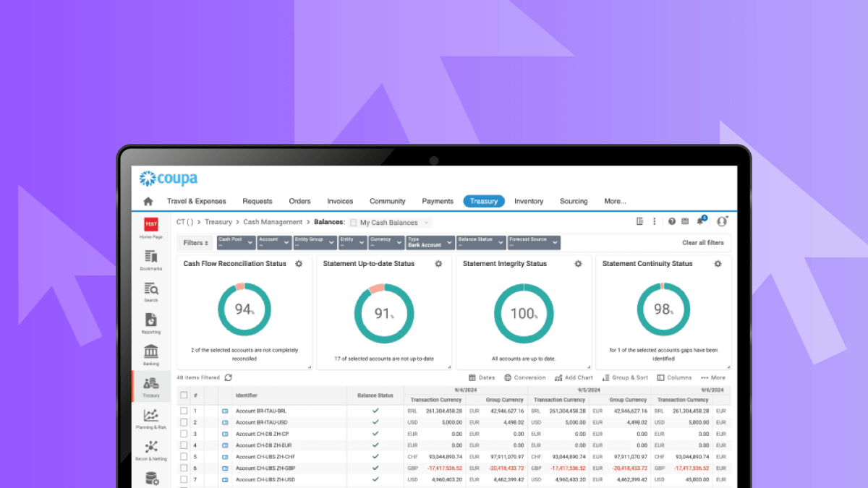Open the Currency filter dropdown
Screen dimensions: 868x488
point(386,242)
